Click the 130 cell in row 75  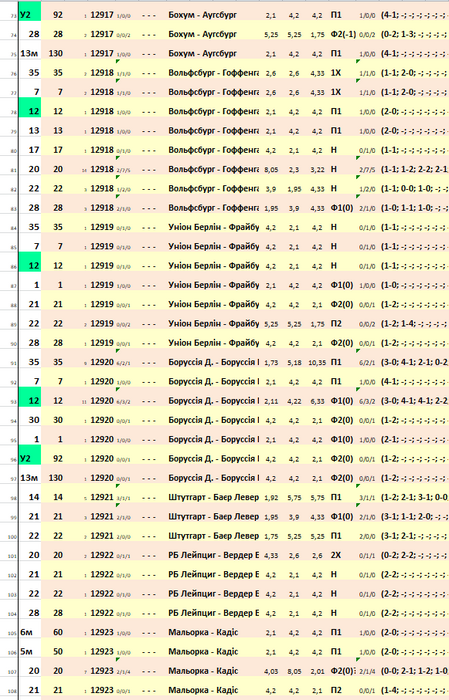(x=56, y=54)
